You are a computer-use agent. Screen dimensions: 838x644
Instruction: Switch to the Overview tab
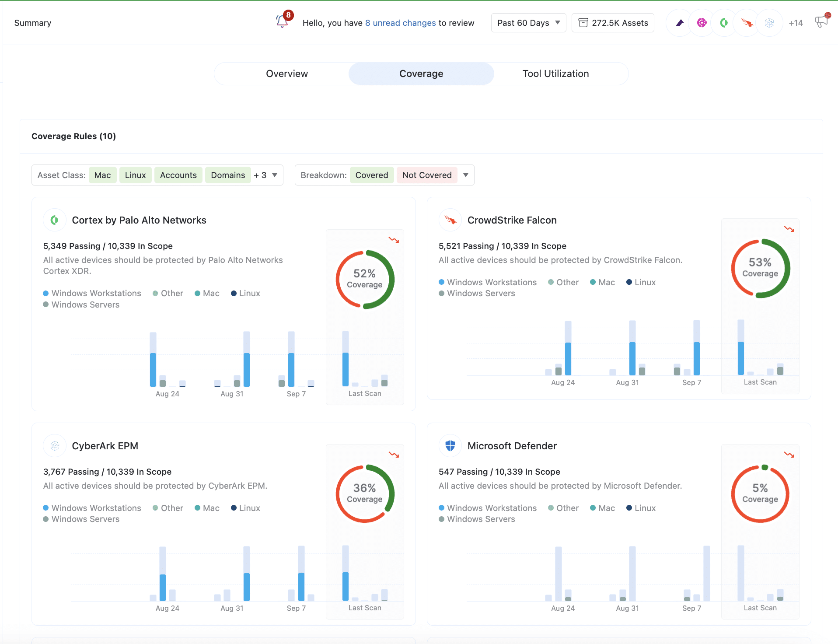pyautogui.click(x=287, y=73)
